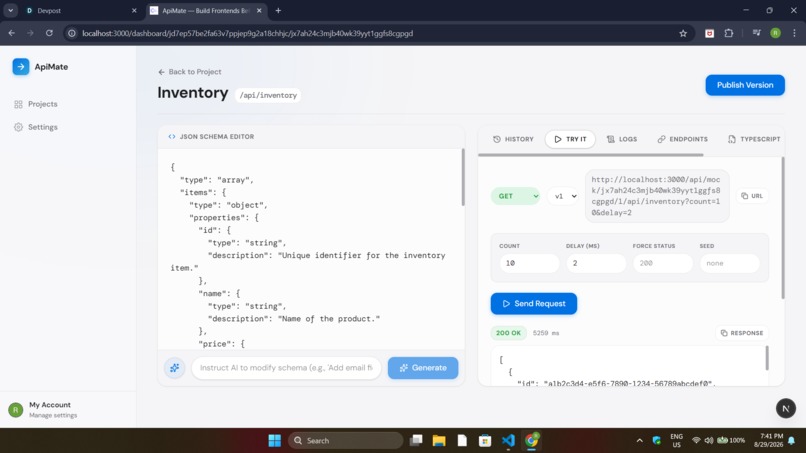Click the Delay (ms) input field
This screenshot has height=453, width=806.
pos(596,263)
